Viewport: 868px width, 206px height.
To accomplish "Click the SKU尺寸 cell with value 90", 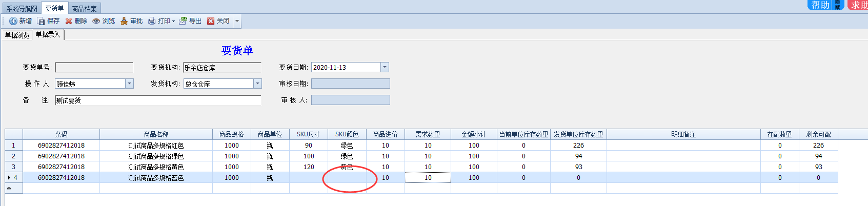I will click(309, 145).
